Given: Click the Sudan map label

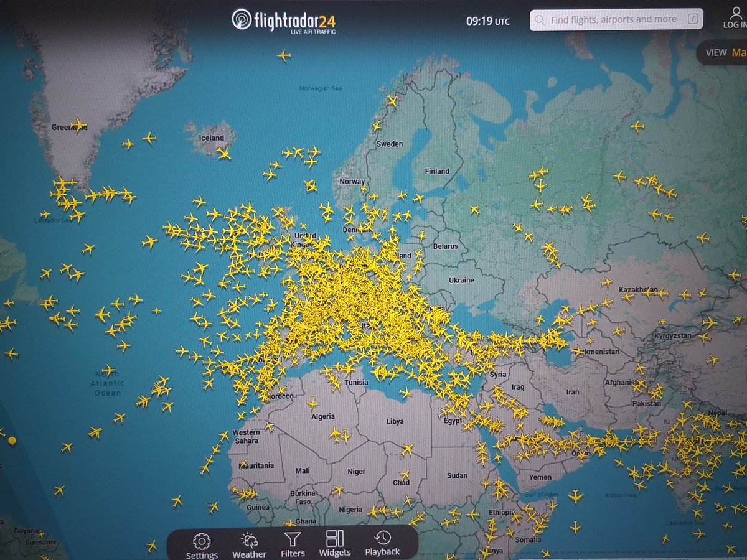Looking at the screenshot, I should (457, 475).
